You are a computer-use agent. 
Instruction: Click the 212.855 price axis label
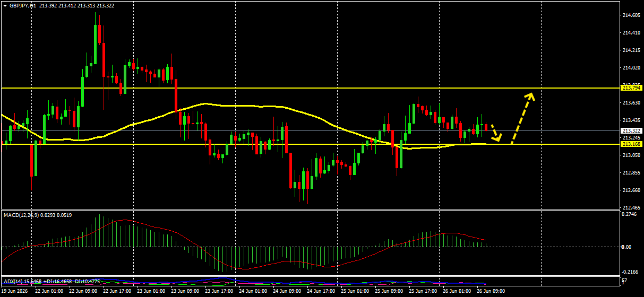[631, 173]
